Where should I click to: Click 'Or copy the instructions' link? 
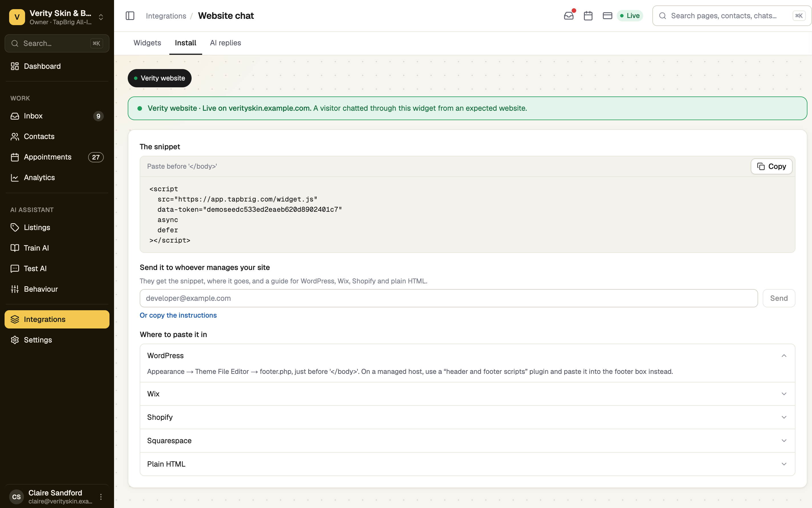coord(178,315)
